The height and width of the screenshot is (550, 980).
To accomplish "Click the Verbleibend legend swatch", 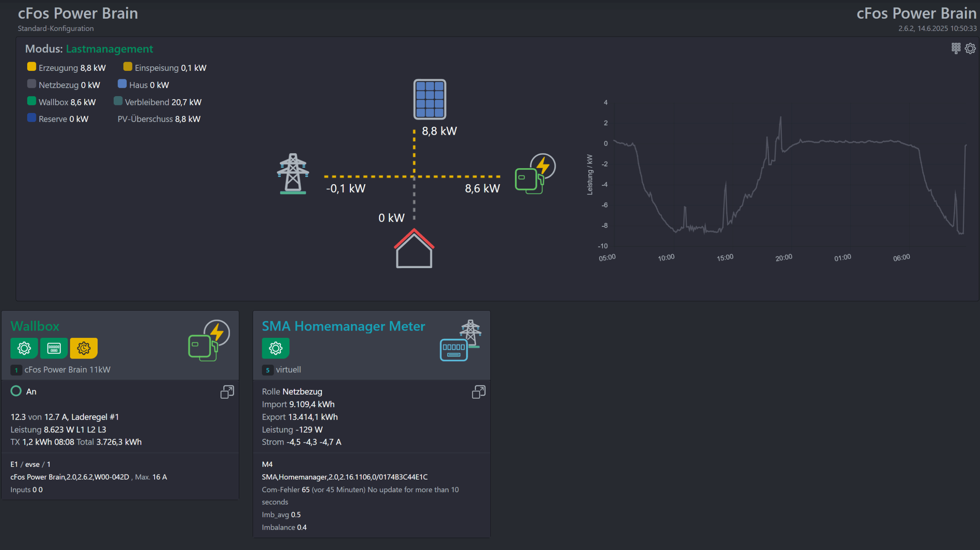I will click(118, 101).
